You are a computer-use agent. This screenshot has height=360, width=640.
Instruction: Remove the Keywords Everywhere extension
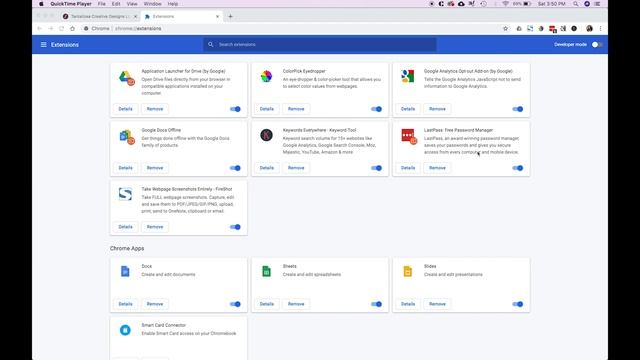(x=296, y=168)
